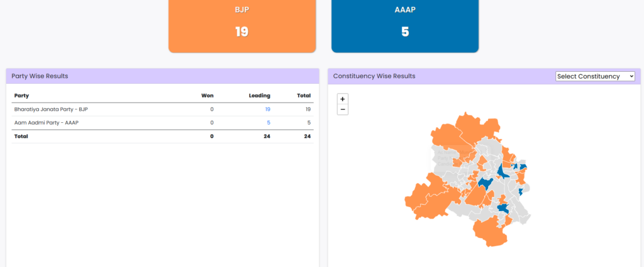
Task: Zoom in on the constituency map
Action: click(x=343, y=99)
